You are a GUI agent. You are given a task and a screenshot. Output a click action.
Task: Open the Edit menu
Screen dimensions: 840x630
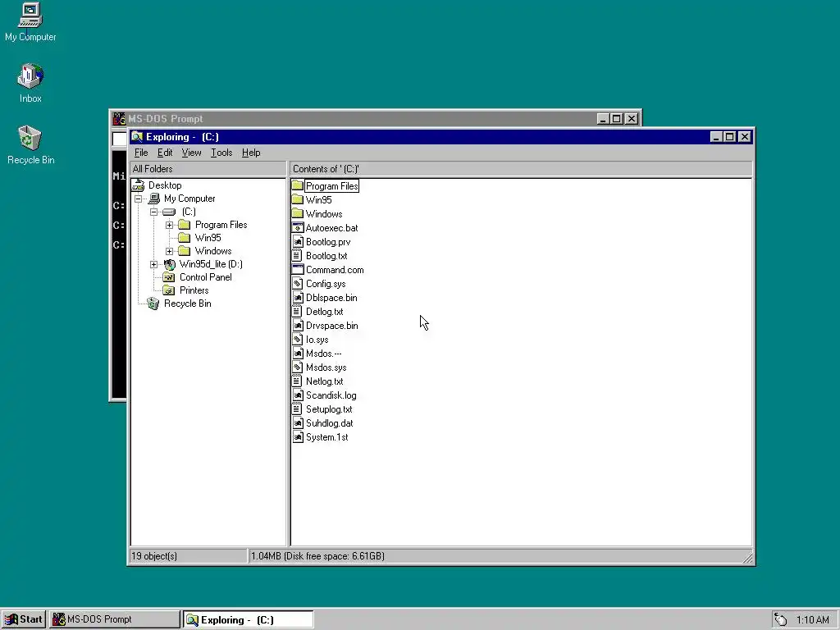click(164, 153)
